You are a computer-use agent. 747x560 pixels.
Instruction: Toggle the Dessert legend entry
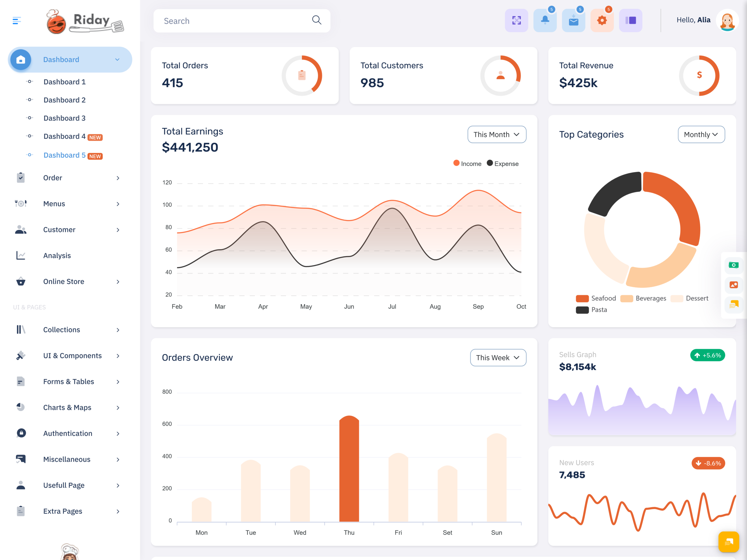pyautogui.click(x=689, y=298)
